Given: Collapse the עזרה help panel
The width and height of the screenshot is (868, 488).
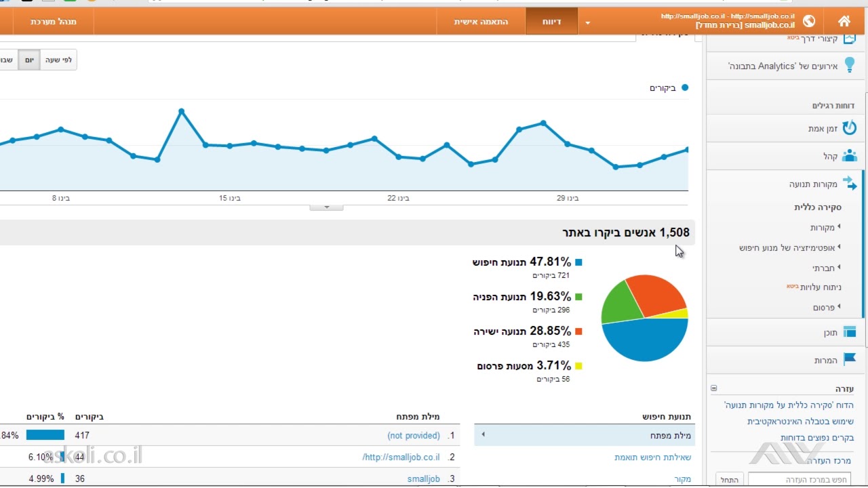Looking at the screenshot, I should (x=713, y=388).
